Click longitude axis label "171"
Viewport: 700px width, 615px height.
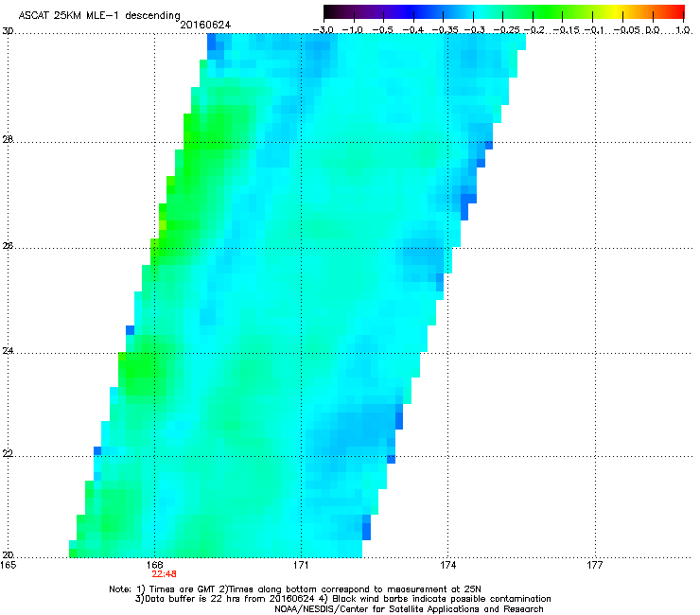[301, 566]
